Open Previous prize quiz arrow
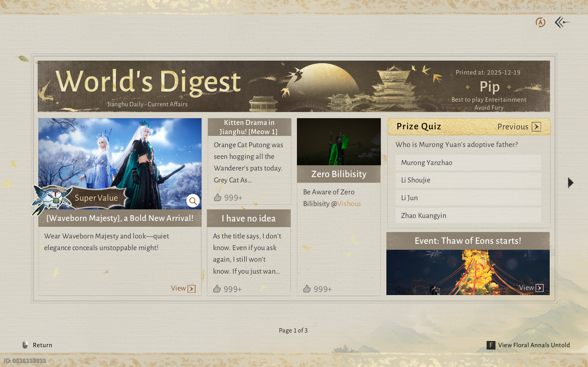Screen dimensions: 588x367 [536, 127]
